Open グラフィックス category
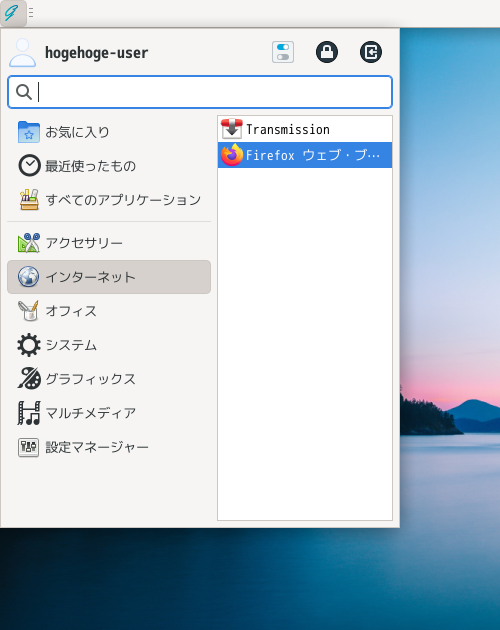 click(109, 379)
